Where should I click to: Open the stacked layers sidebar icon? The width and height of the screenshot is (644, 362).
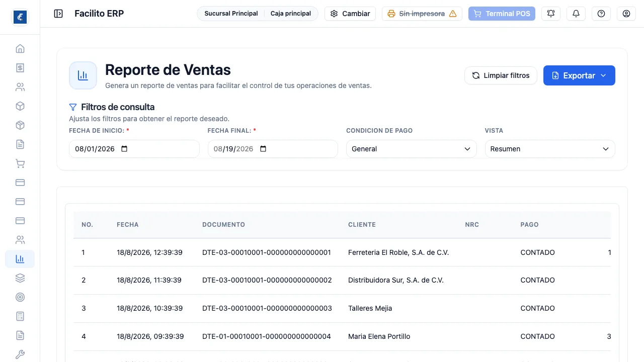coord(20,278)
